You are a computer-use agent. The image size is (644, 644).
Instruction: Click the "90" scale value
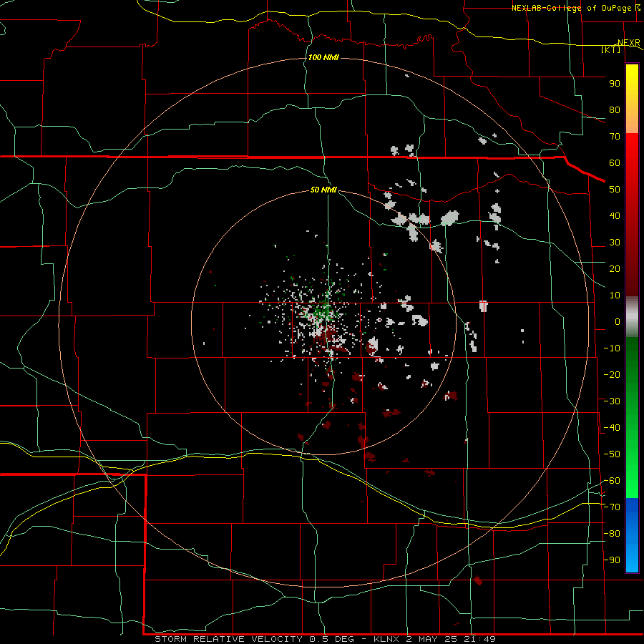pyautogui.click(x=615, y=84)
